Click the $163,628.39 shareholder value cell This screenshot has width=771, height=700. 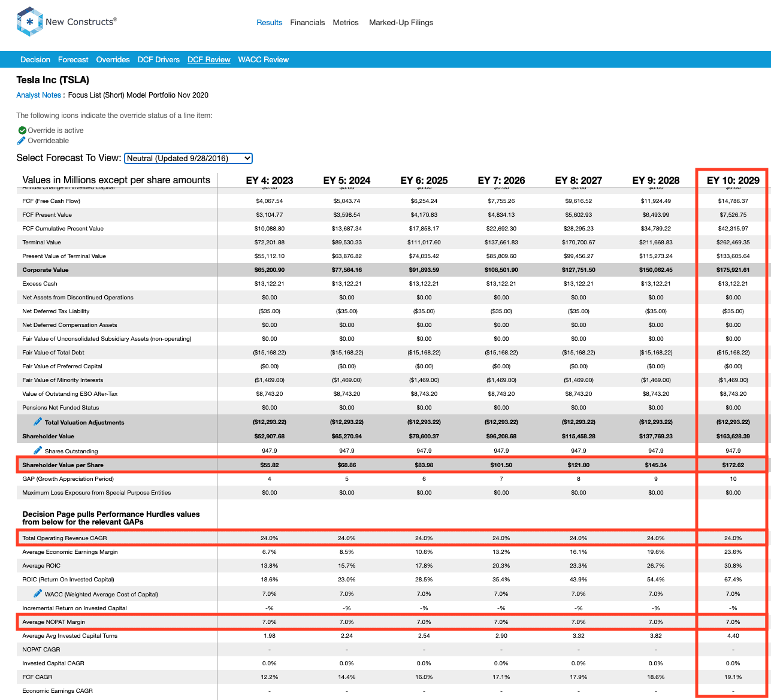point(733,437)
